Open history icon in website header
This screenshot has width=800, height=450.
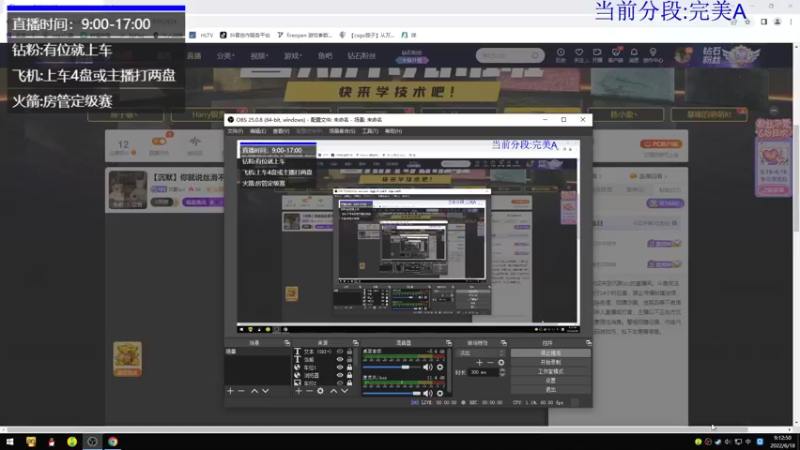(x=561, y=55)
